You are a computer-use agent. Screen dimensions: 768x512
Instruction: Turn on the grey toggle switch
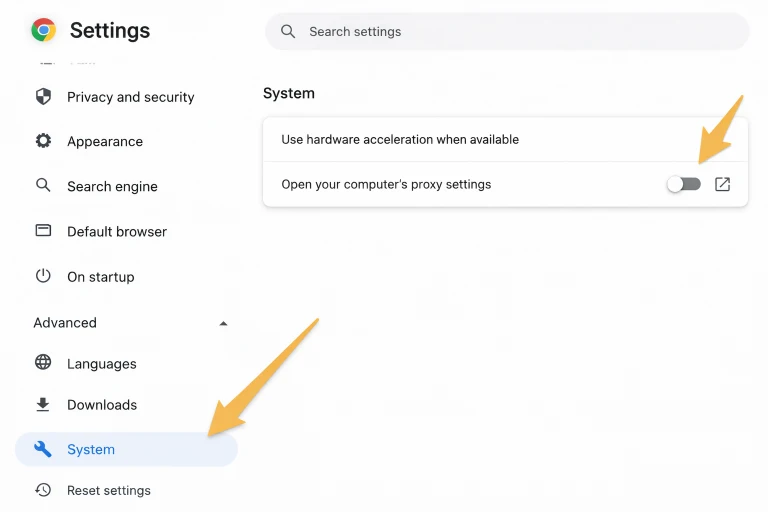coord(685,184)
